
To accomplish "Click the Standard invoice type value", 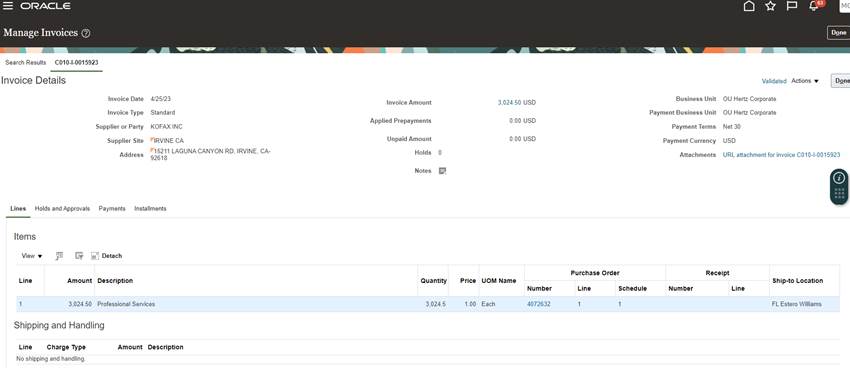I will (163, 113).
